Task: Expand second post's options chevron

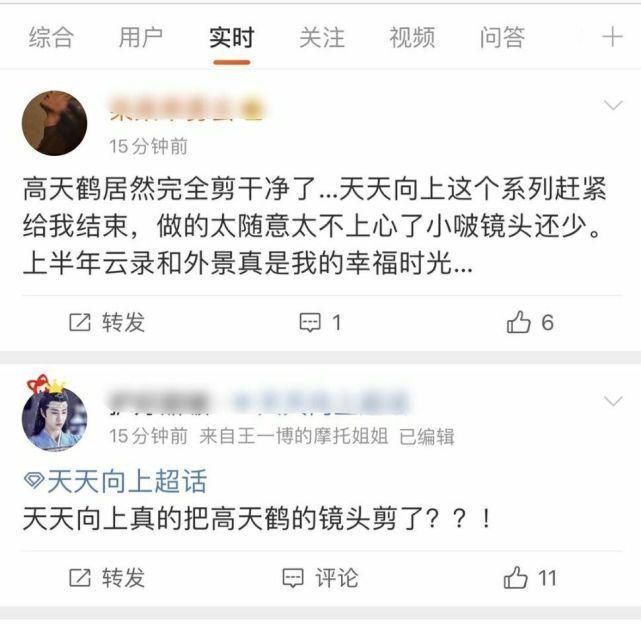Action: [613, 401]
